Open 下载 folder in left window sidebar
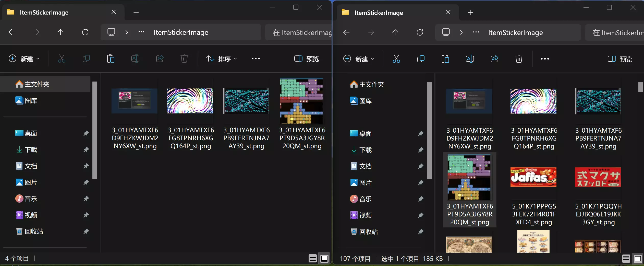Screen dimensions: 644x266 [31, 150]
